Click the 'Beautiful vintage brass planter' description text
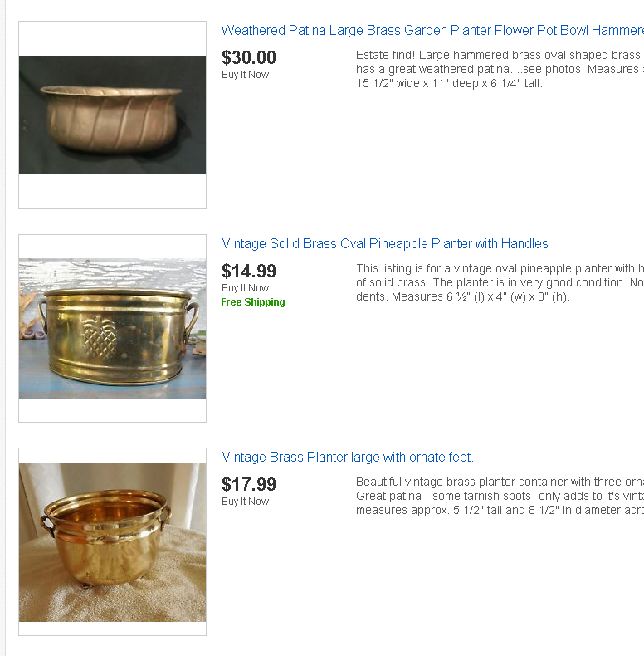644x656 pixels. tap(500, 497)
